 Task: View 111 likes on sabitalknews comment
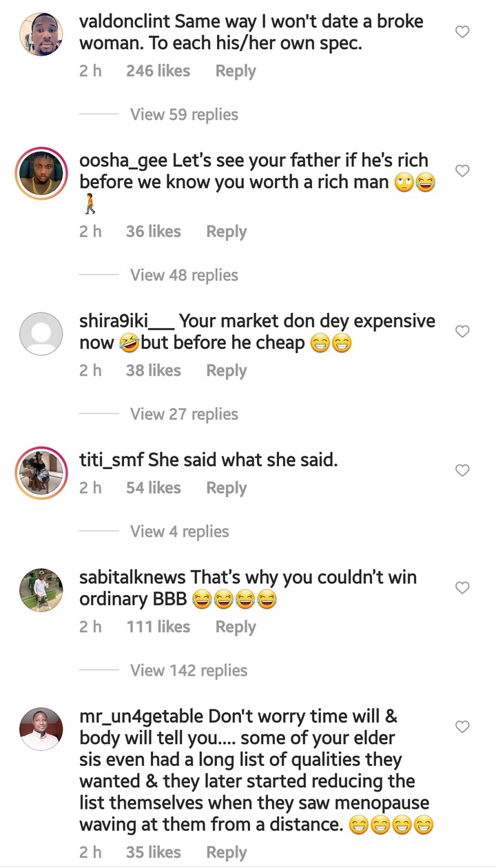click(158, 626)
